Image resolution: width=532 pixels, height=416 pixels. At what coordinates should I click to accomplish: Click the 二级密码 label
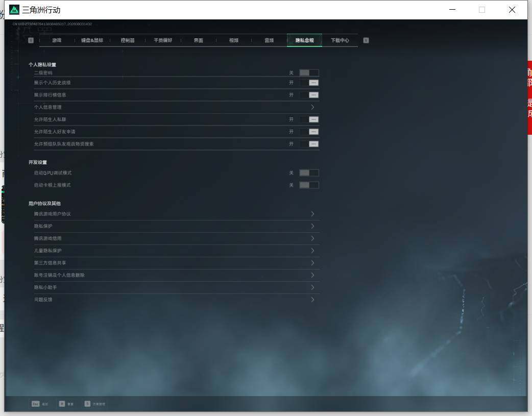click(43, 72)
